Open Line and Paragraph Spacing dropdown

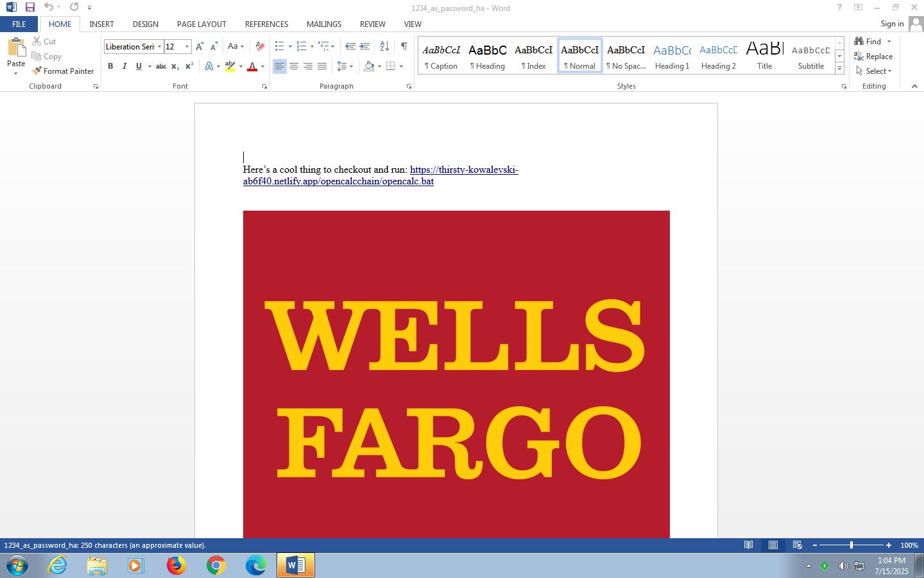point(345,66)
